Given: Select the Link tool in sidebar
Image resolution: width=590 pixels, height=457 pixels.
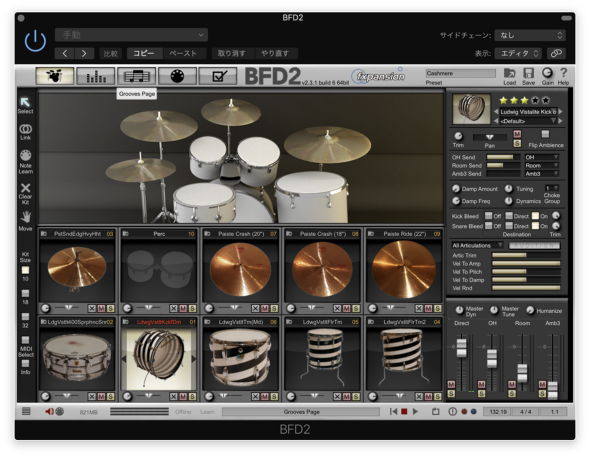Looking at the screenshot, I should point(25,132).
